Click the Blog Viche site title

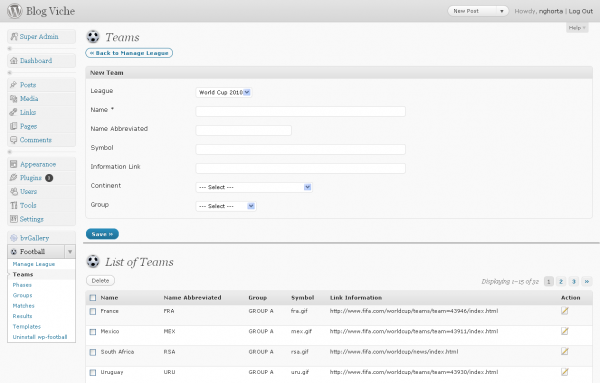click(51, 11)
